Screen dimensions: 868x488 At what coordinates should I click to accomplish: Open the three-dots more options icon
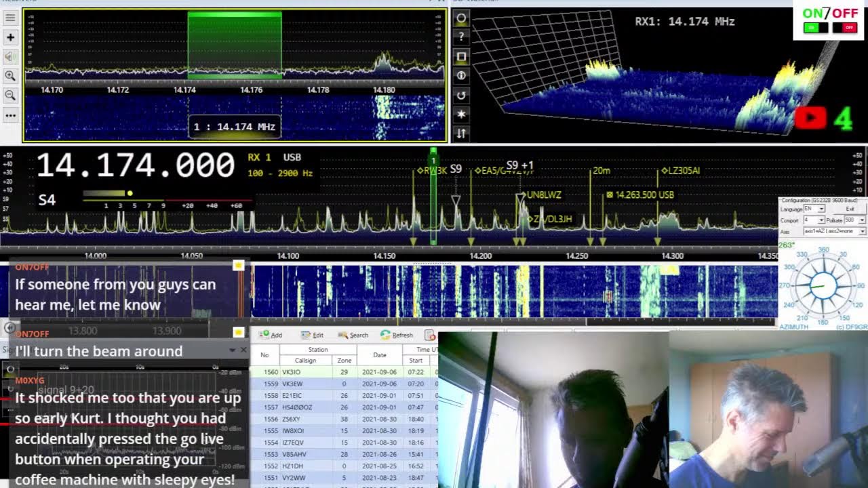[10, 115]
